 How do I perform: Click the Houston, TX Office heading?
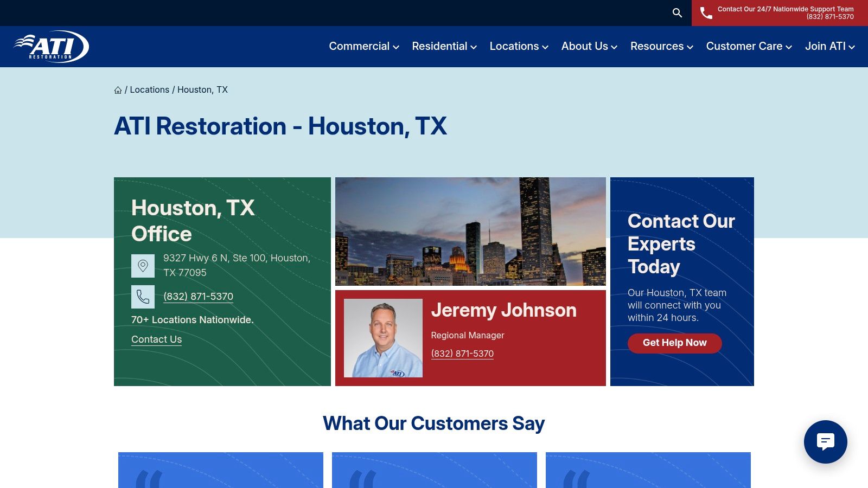point(193,221)
